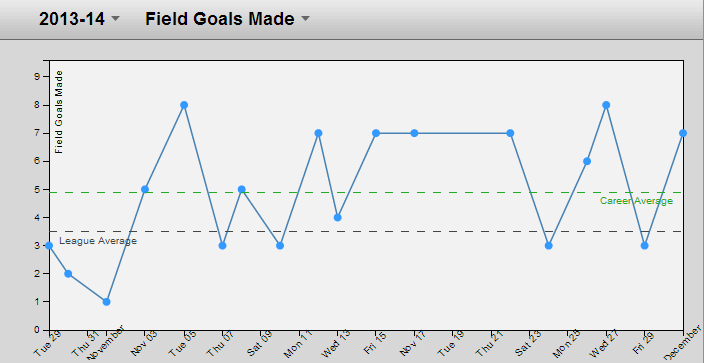Click the arrow beside Field Goals Made

305,18
